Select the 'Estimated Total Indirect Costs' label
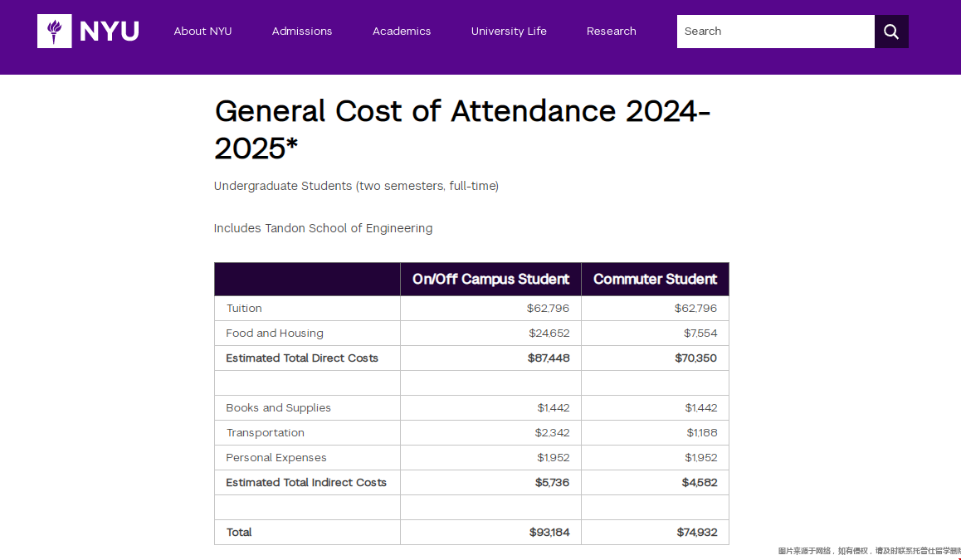Viewport: 961px width, 560px height. [x=306, y=483]
